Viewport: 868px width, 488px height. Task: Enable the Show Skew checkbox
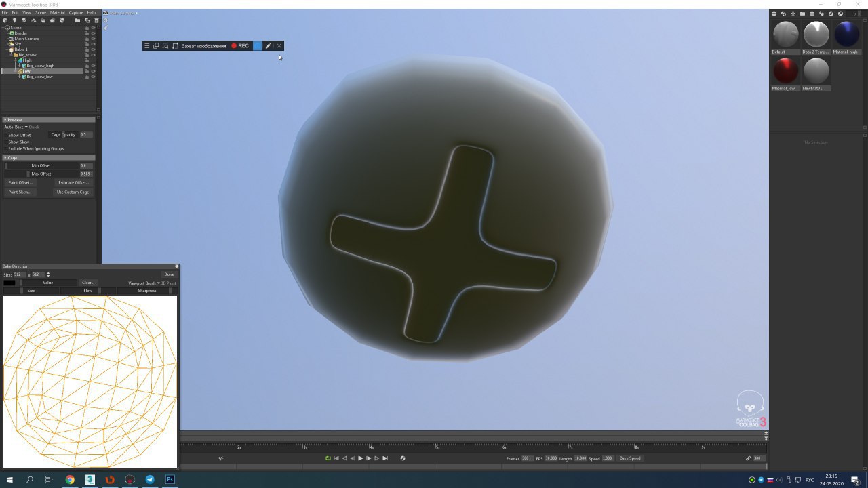click(x=6, y=142)
